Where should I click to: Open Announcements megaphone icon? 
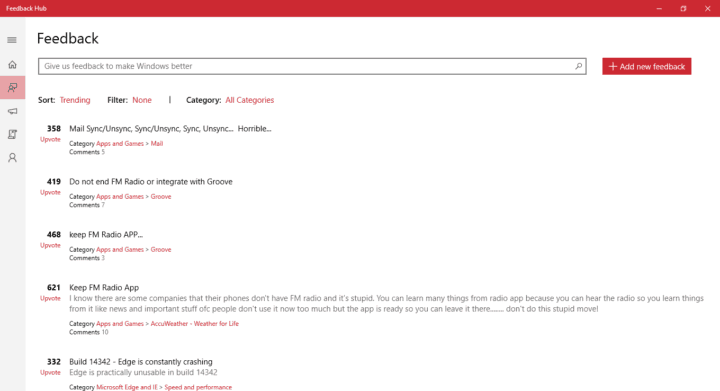click(12, 111)
